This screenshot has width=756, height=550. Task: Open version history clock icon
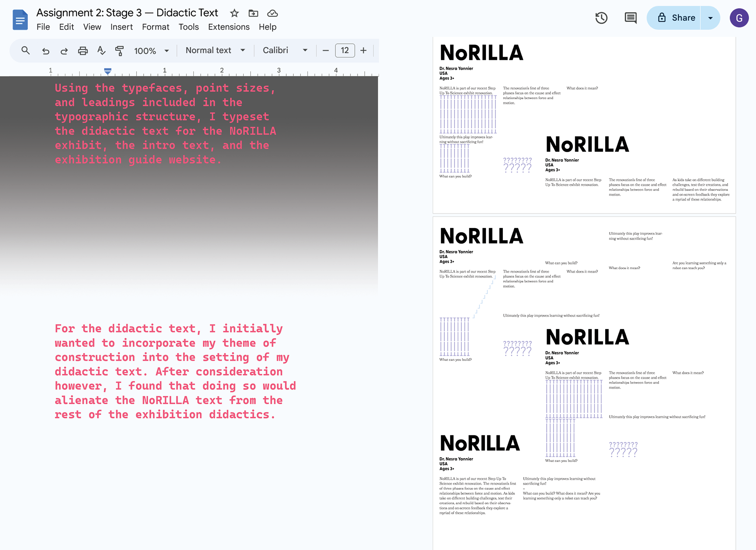(601, 18)
